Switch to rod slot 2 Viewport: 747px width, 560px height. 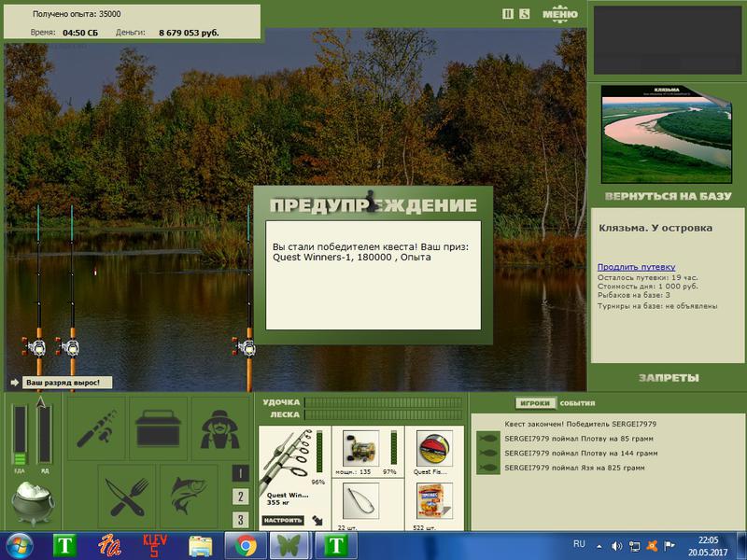pos(241,497)
